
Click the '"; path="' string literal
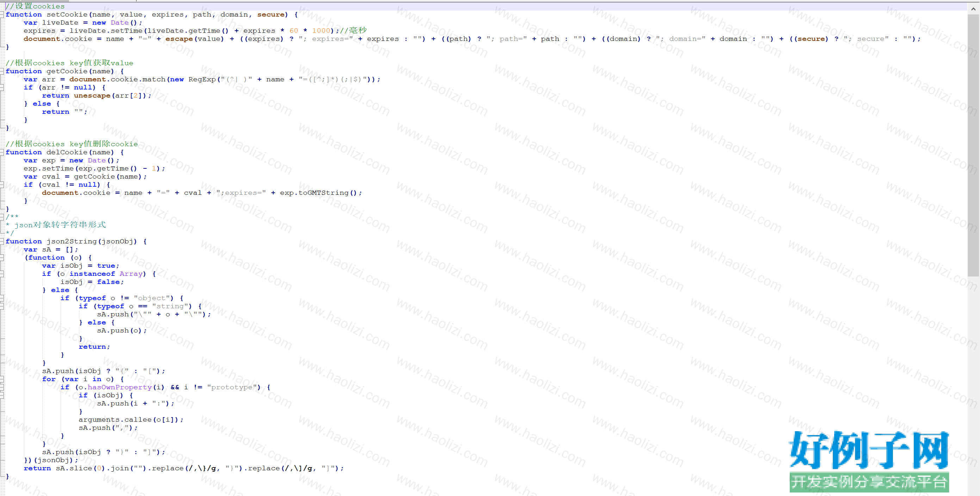point(507,39)
